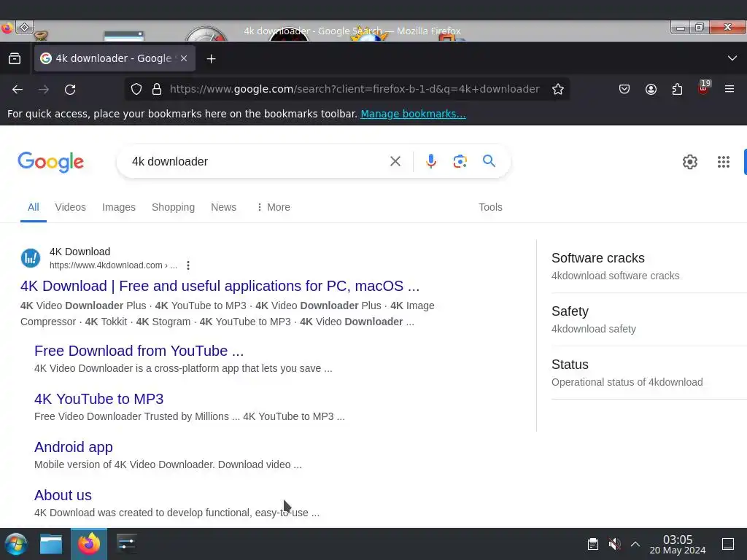Expand the More search filters menu

(x=274, y=207)
